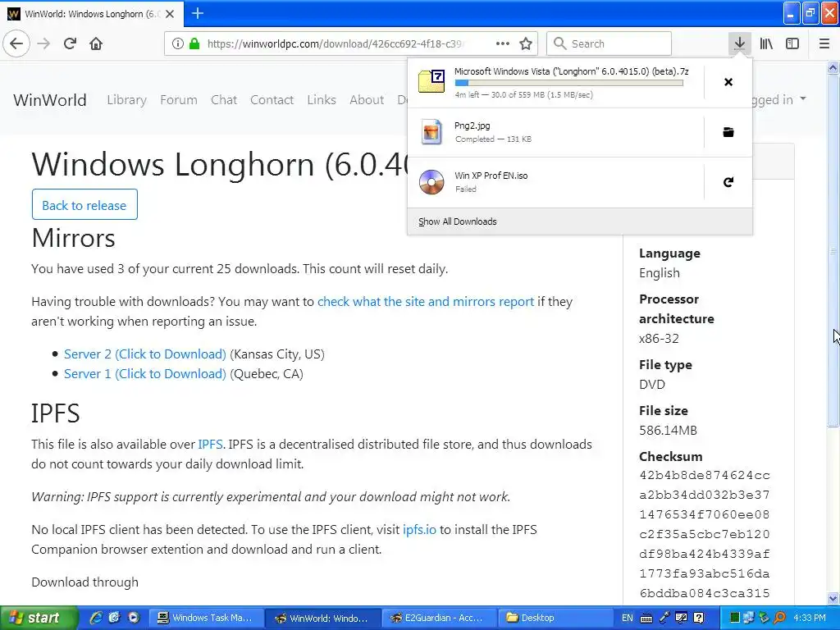Close the WinWorld browser tab
This screenshot has height=630, width=840.
pyautogui.click(x=170, y=14)
